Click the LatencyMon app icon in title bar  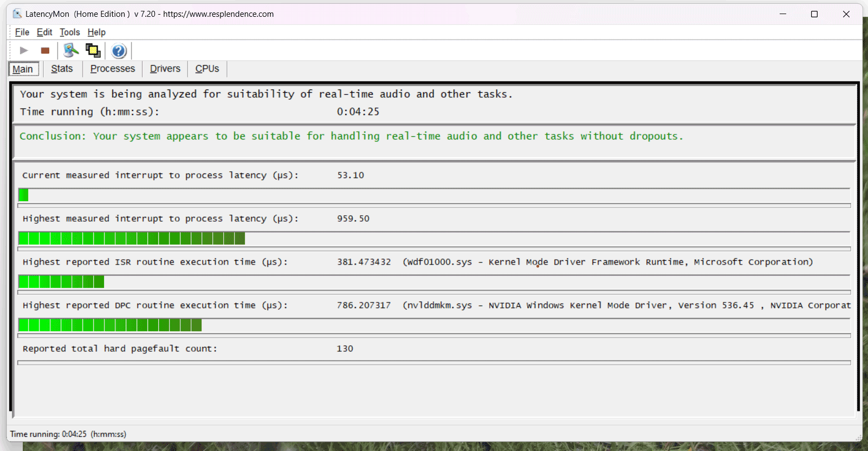coord(17,14)
